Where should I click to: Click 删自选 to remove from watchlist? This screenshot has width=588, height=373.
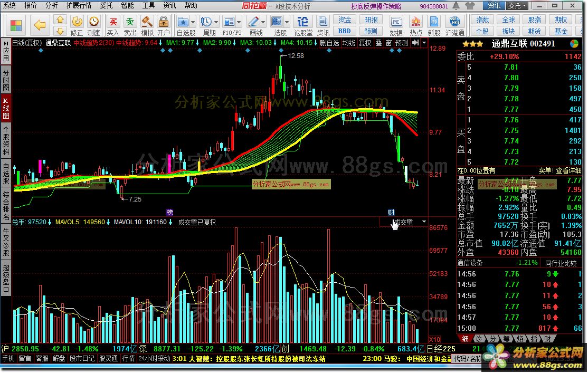(329, 43)
